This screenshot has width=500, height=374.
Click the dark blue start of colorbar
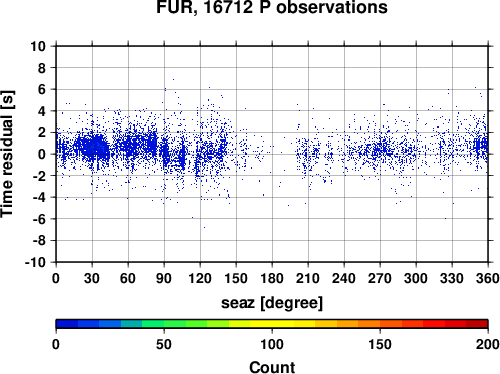click(x=67, y=324)
